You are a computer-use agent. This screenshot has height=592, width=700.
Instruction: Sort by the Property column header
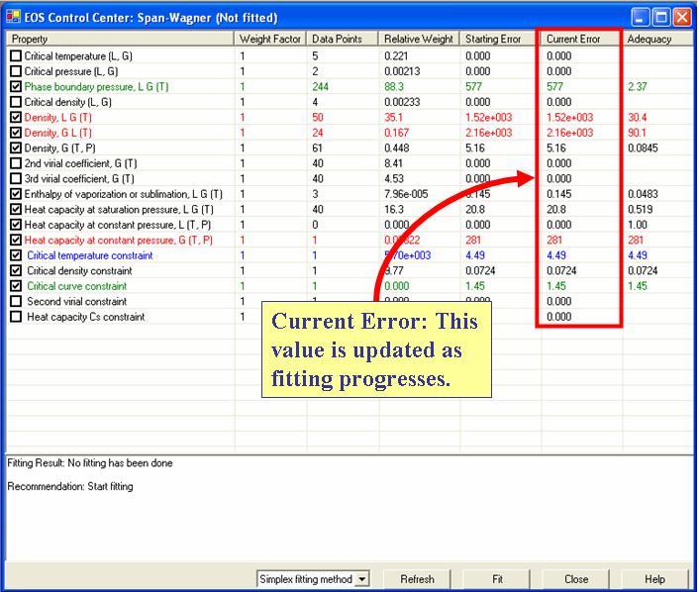coord(121,39)
